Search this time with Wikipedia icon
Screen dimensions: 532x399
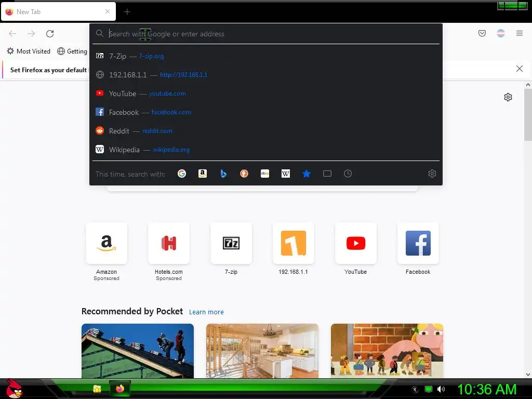286,174
